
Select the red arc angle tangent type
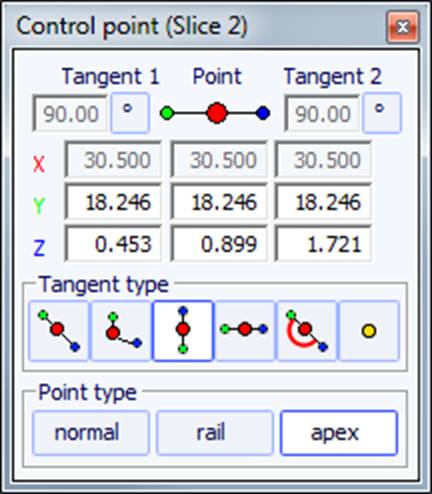coord(307,331)
